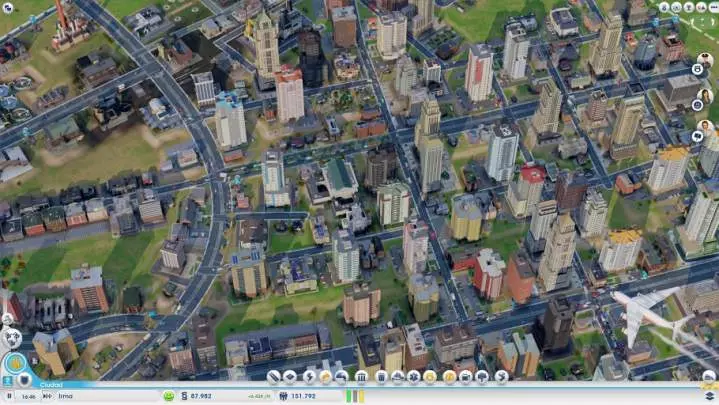
Task: Open the Health services menu
Action: click(x=414, y=377)
